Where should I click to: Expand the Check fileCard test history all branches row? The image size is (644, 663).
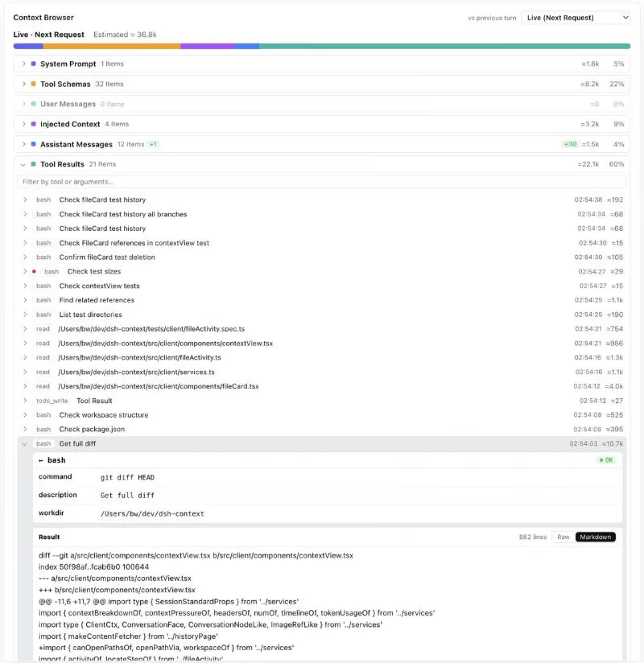pos(25,214)
